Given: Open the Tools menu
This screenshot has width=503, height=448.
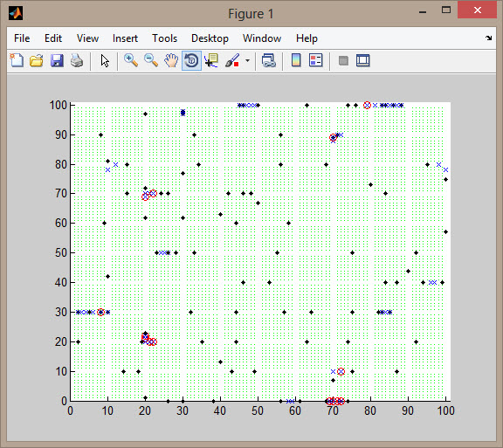Looking at the screenshot, I should point(164,38).
